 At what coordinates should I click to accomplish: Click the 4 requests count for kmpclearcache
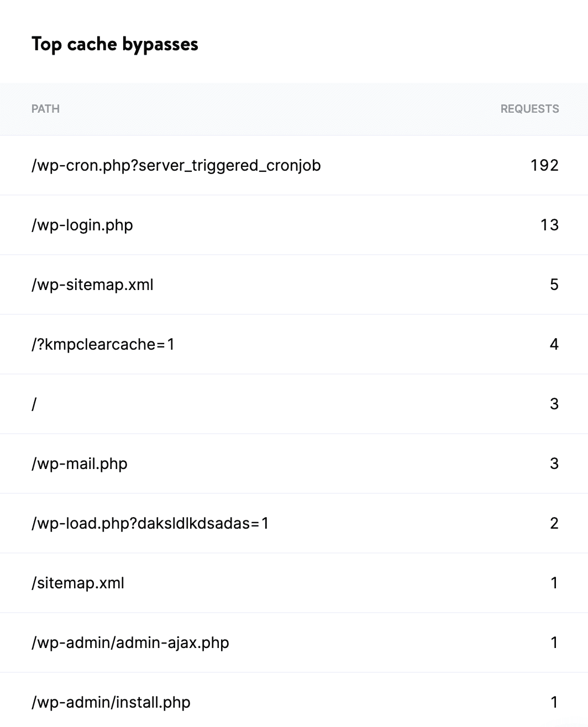pos(555,344)
